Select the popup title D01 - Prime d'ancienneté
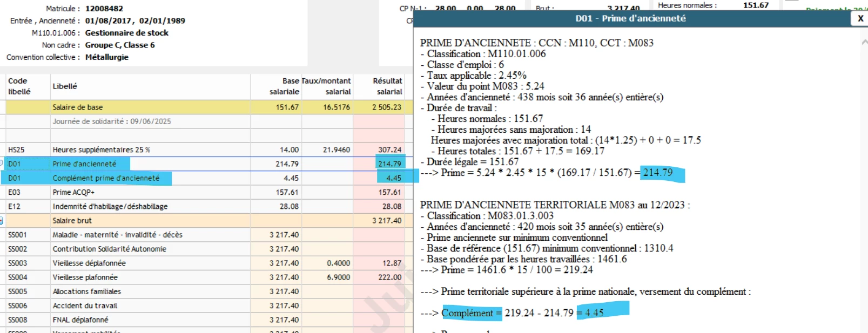Screen dimensions: 868x333 pos(630,18)
